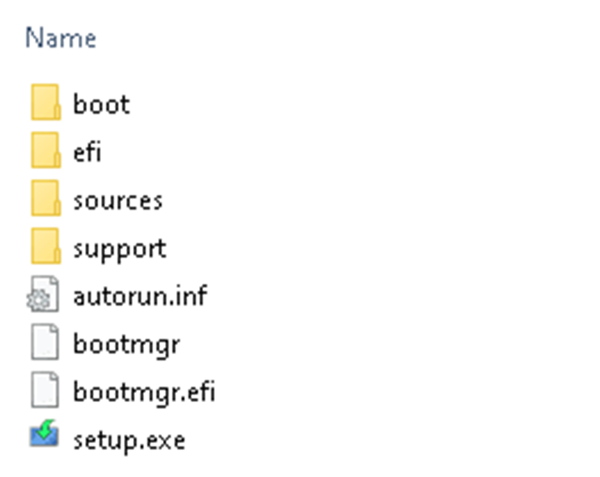
Task: Click blank area right of the sources folder
Action: click(x=400, y=200)
